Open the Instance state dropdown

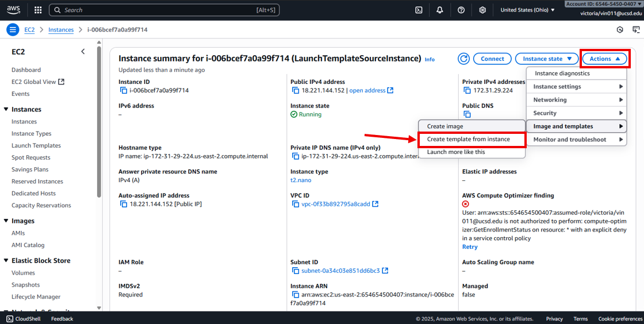pos(547,59)
